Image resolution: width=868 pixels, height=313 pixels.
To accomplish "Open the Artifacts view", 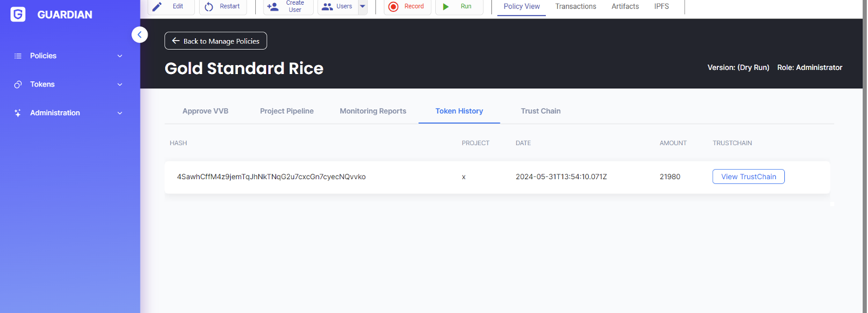I will pyautogui.click(x=625, y=7).
